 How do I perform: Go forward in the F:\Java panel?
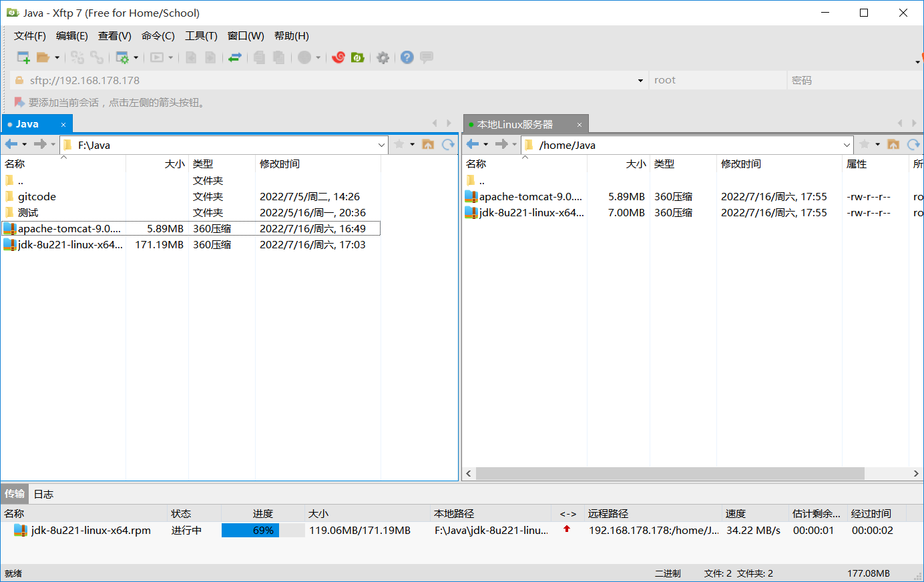click(41, 144)
